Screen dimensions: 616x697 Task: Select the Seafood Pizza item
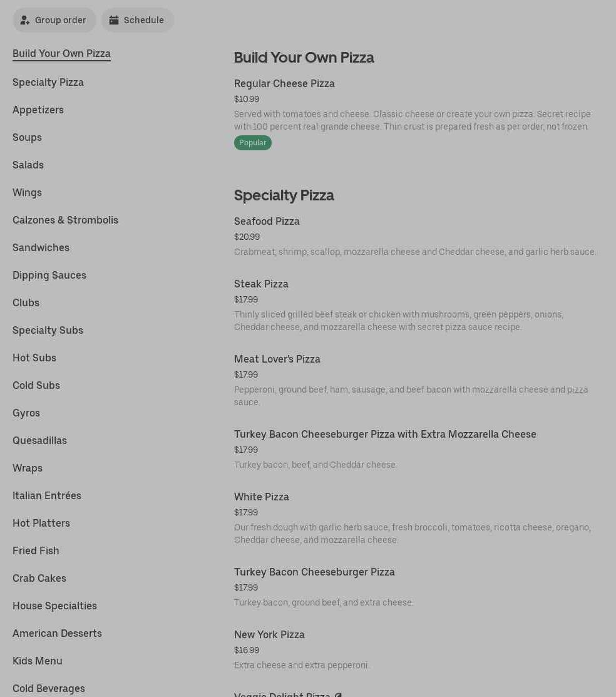267,221
